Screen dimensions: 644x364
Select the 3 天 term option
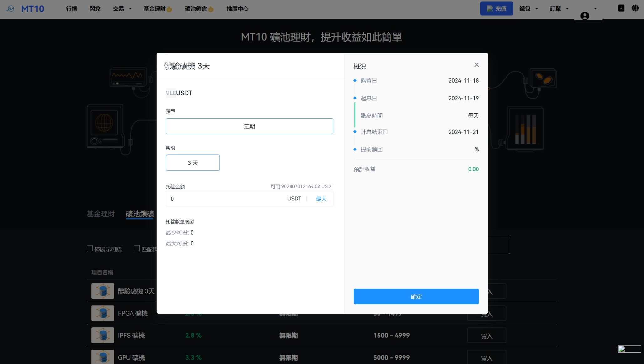tap(193, 163)
